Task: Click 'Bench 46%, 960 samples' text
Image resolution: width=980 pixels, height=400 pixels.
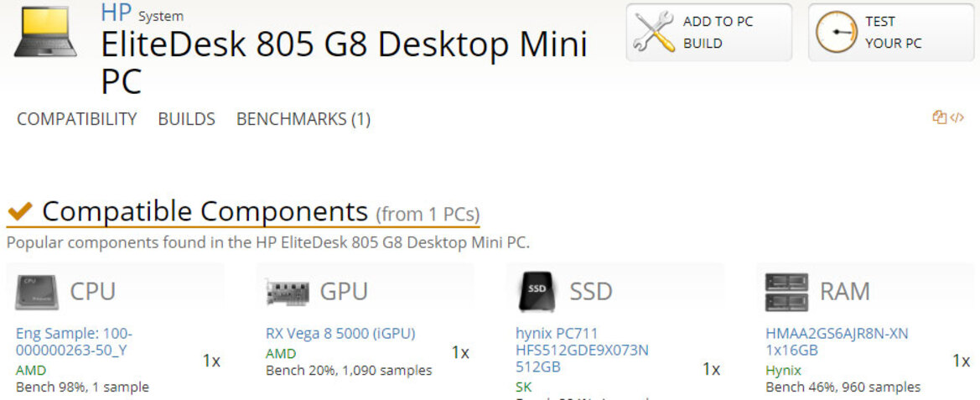Action: 843,387
